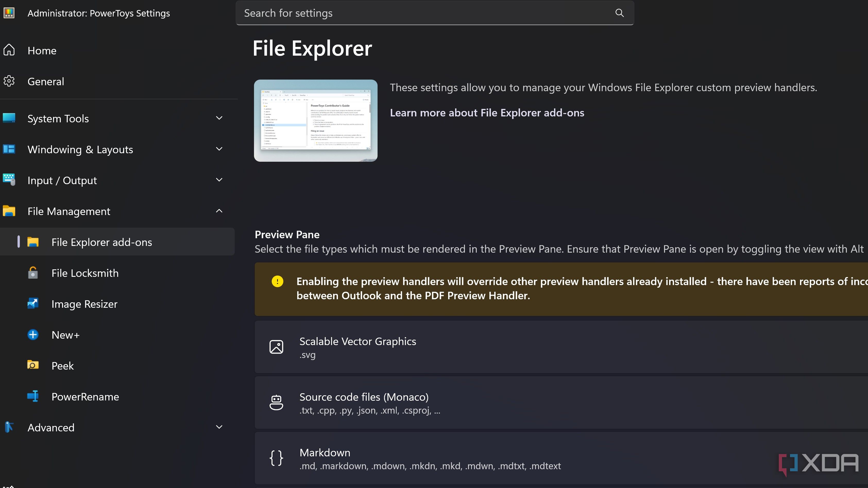Screen dimensions: 868x488
Task: Expand the Input / Output group
Action: (219, 180)
